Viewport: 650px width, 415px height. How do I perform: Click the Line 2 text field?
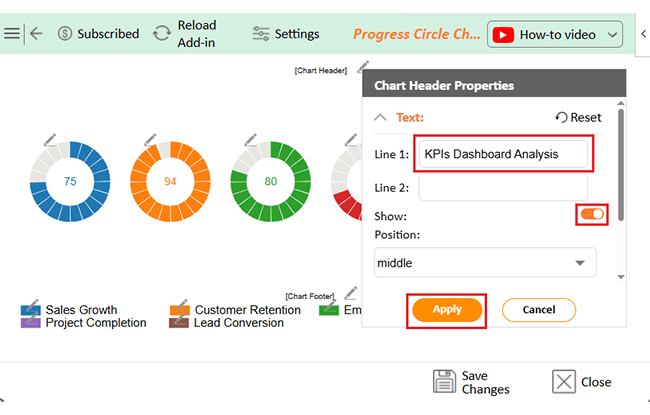tap(503, 188)
